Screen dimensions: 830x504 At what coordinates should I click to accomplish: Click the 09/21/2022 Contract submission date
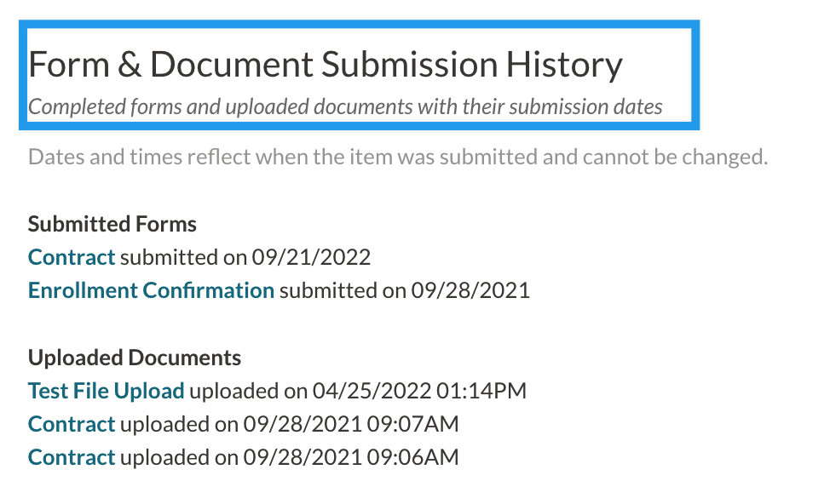311,257
